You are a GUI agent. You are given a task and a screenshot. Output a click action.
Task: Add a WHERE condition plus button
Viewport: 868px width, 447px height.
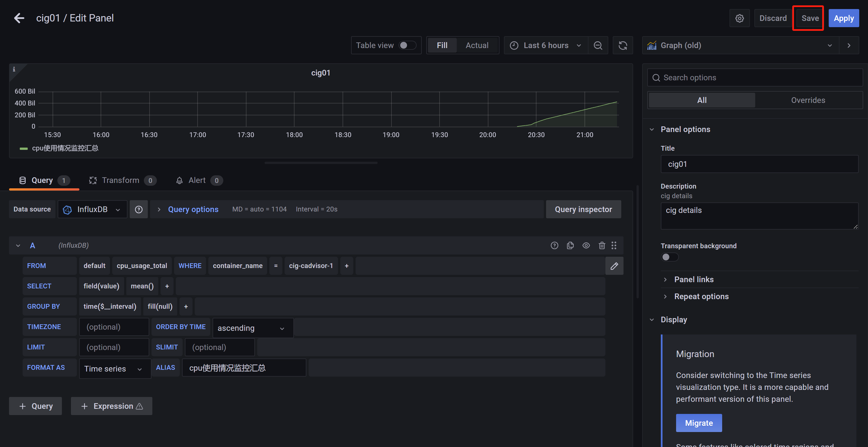[347, 266]
